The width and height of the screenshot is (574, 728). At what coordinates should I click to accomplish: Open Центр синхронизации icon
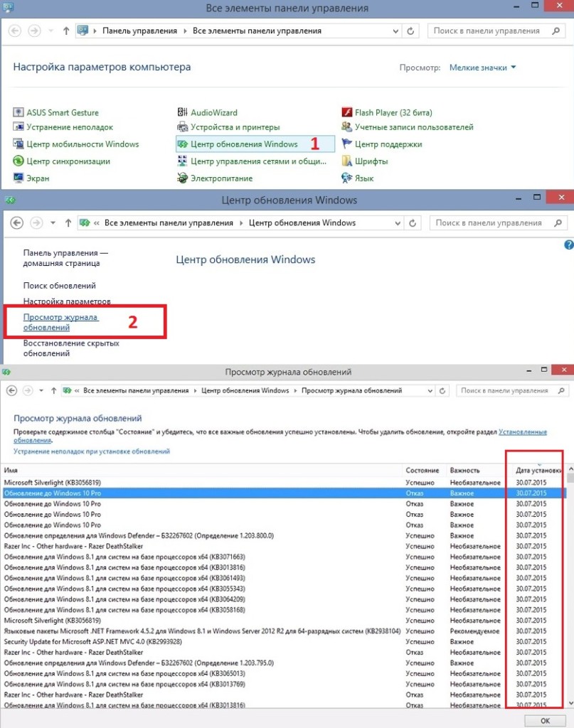click(18, 161)
